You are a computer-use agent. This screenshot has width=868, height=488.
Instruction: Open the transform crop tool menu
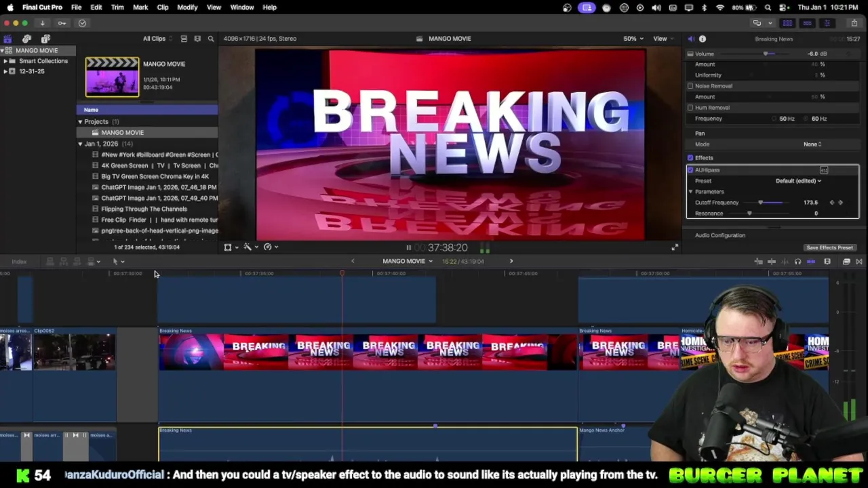click(x=231, y=247)
